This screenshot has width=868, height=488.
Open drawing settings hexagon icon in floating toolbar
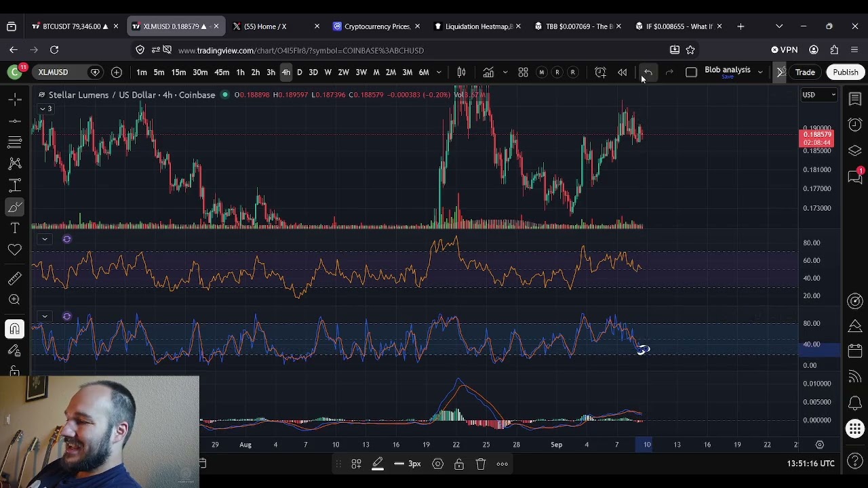437,464
